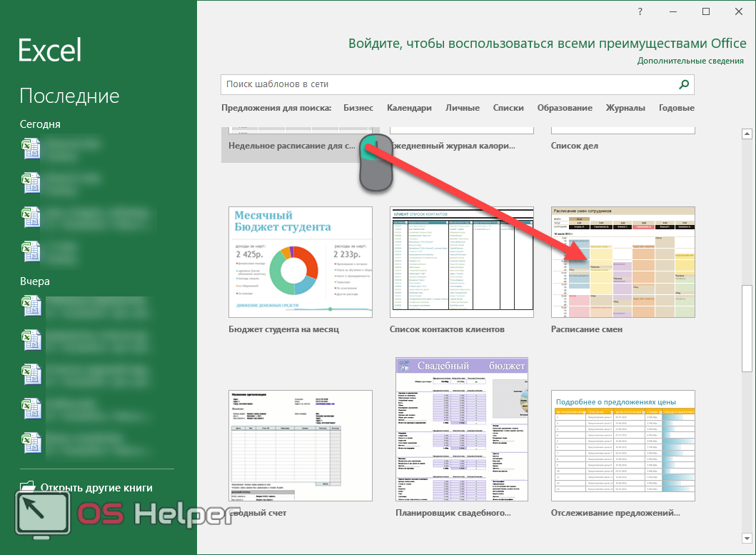
Task: Open the Свадебный бюджет template thumbnail
Action: tap(461, 429)
